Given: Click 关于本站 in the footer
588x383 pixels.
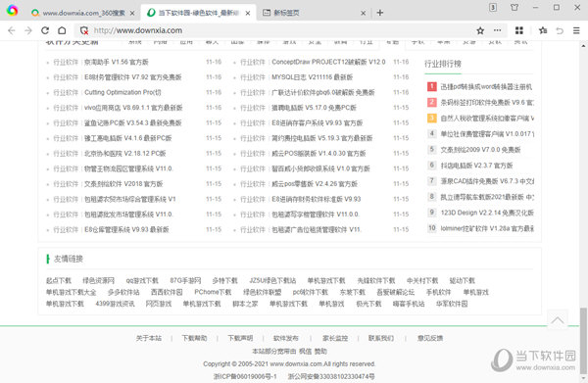Looking at the screenshot, I should [149, 338].
